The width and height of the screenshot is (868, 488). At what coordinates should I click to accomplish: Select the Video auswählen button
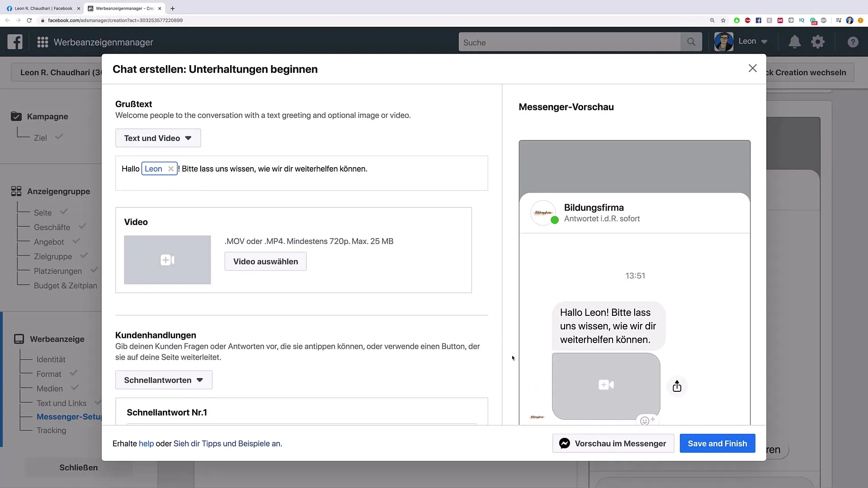pos(266,262)
